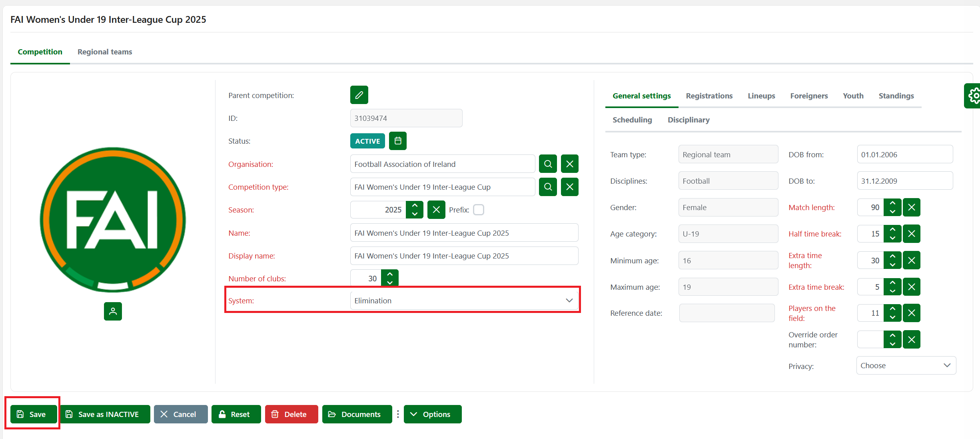The width and height of the screenshot is (980, 439).
Task: Search Competition type with the magnifier icon
Action: [x=547, y=187]
